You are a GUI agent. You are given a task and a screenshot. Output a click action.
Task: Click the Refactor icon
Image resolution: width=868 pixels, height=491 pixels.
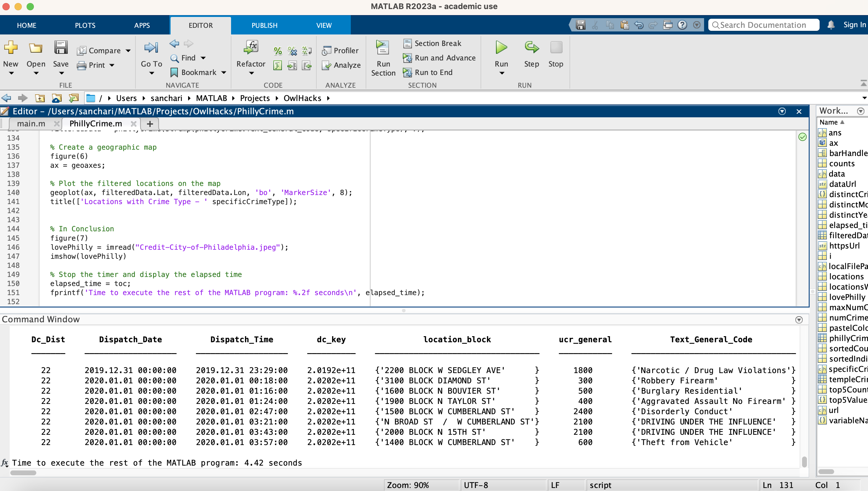pyautogui.click(x=251, y=47)
